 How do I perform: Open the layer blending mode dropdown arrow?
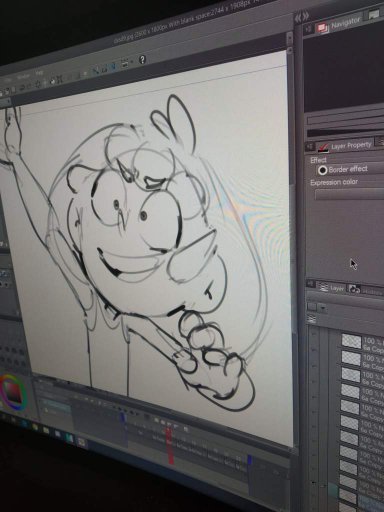[322, 308]
